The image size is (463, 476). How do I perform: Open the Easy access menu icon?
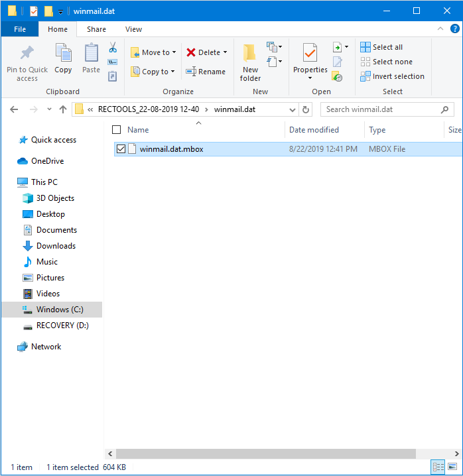[x=274, y=62]
